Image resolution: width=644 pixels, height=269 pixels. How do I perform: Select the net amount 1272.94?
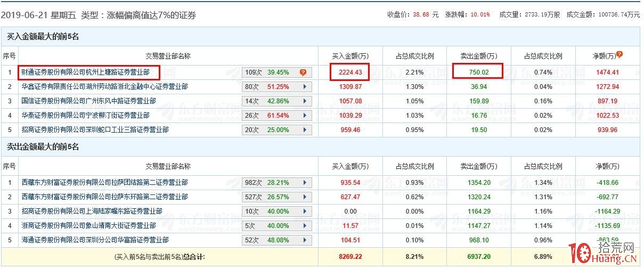[x=607, y=87]
